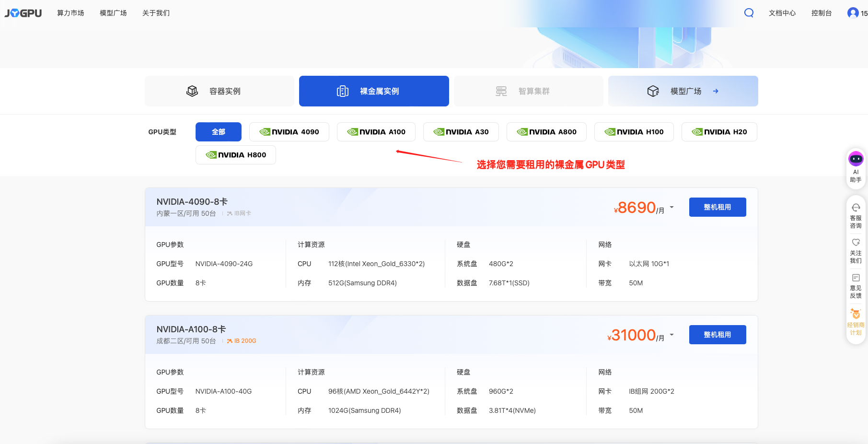Click the JOGPU logo
This screenshot has width=868, height=444.
[23, 13]
